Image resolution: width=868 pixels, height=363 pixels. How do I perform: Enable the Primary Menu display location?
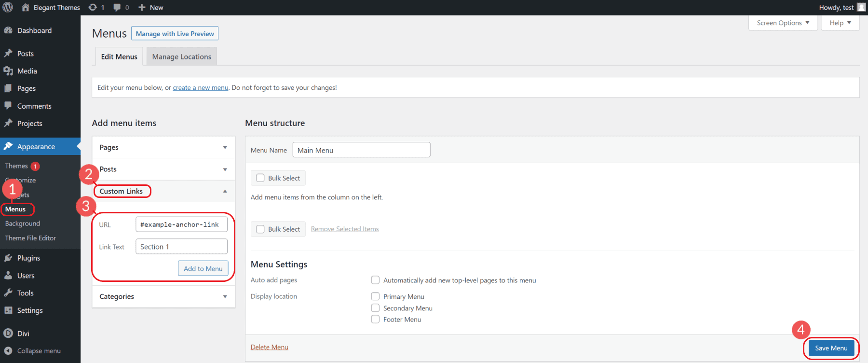point(375,296)
